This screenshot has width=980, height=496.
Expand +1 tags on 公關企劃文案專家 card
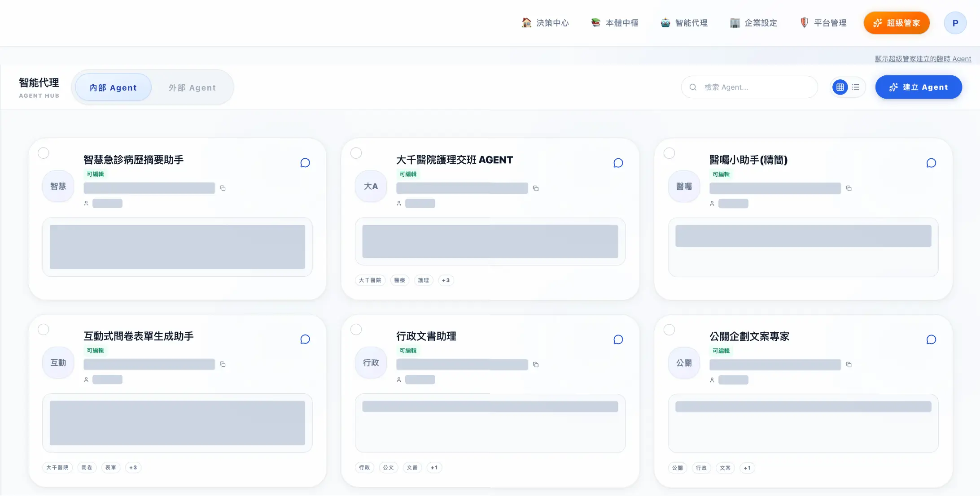coord(747,468)
